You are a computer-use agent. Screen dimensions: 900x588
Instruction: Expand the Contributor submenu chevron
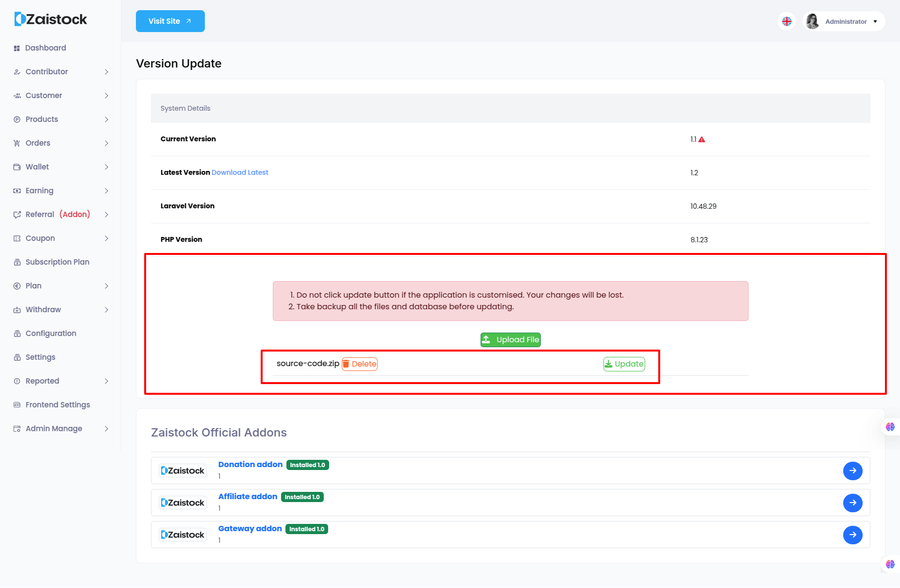(106, 72)
